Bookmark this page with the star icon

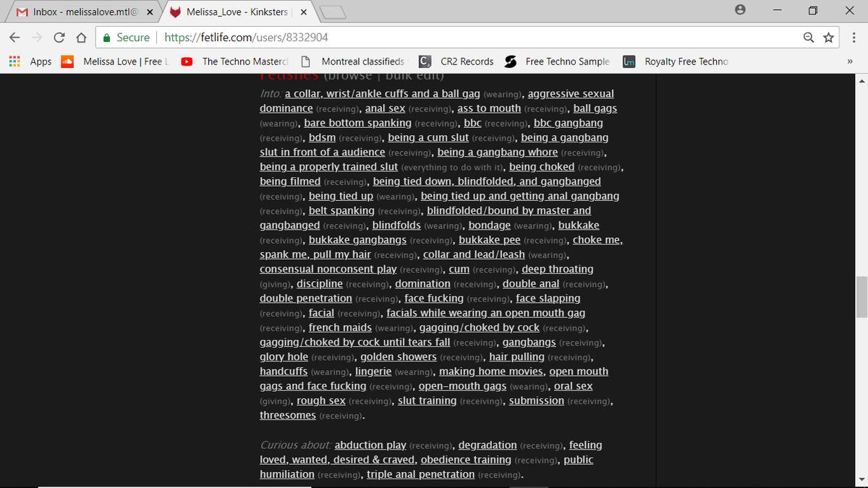pos(828,38)
